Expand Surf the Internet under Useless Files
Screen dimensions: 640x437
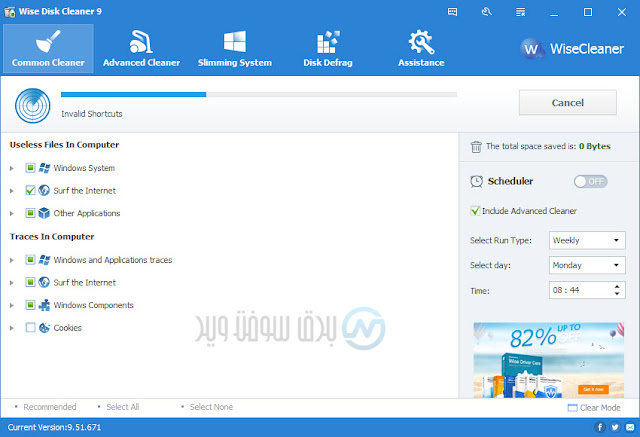coord(12,191)
